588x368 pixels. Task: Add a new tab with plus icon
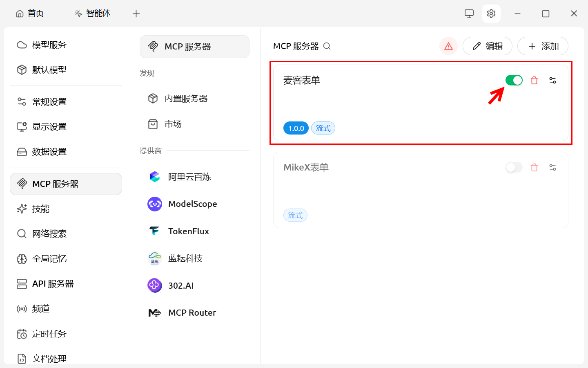[x=136, y=14]
